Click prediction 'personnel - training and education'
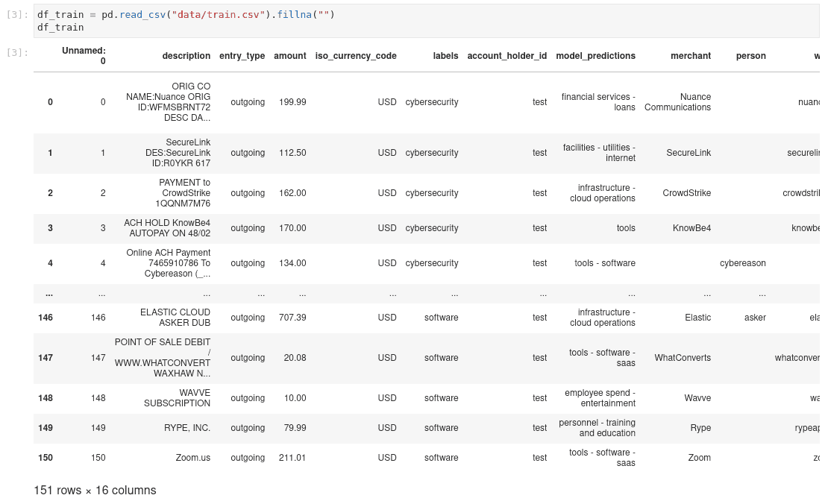The height and width of the screenshot is (504, 828). tap(598, 428)
